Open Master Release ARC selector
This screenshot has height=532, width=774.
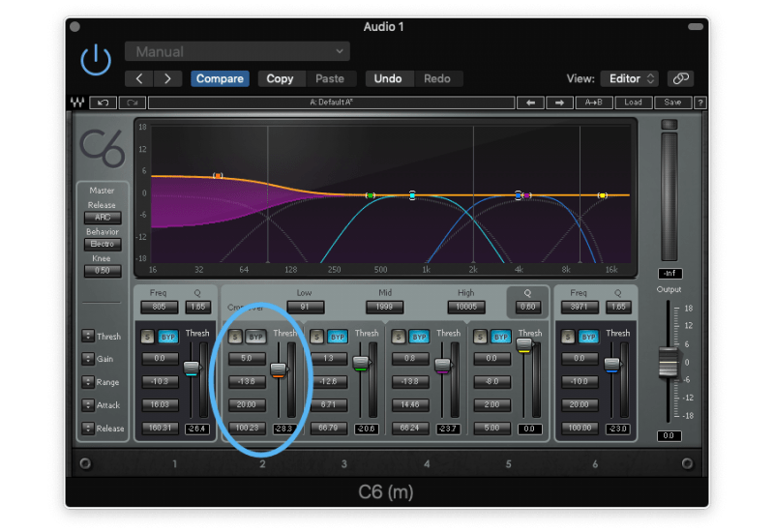pos(103,218)
